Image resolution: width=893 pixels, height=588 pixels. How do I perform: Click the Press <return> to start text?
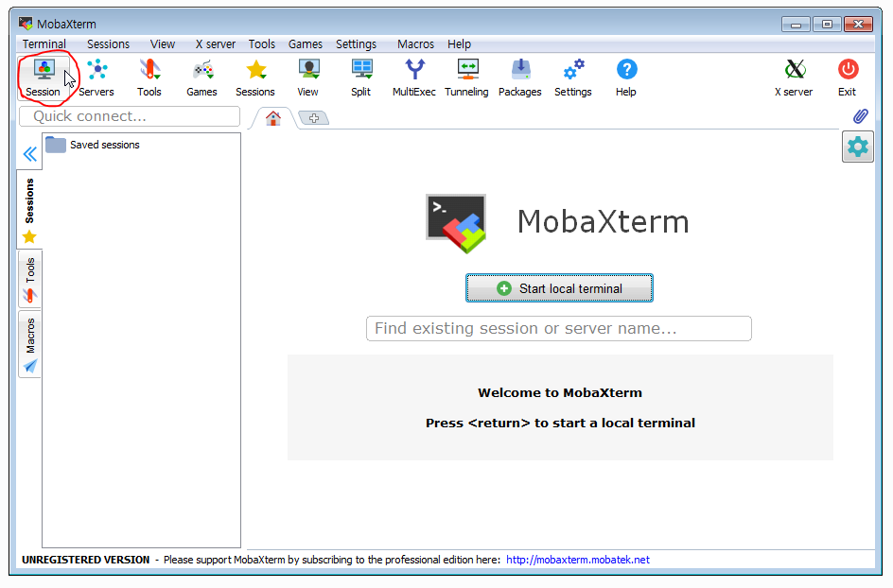[560, 423]
